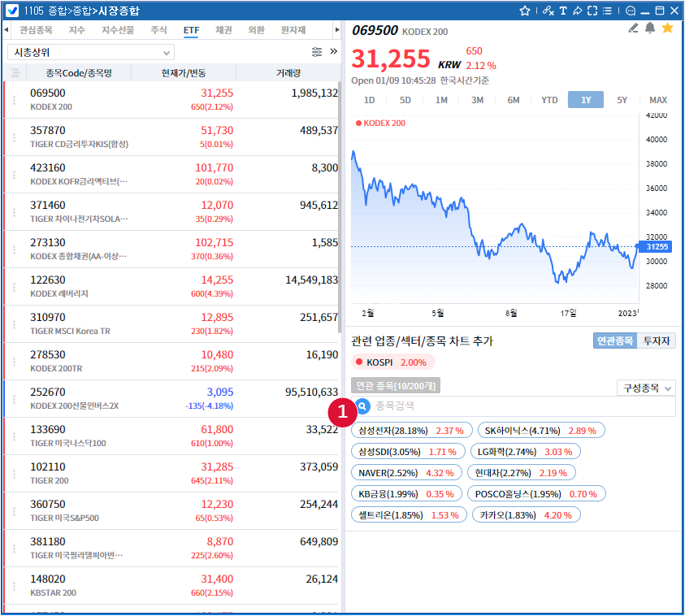Open the filter settings sliders icon
Viewport: 685px width, 616px height.
click(x=317, y=52)
